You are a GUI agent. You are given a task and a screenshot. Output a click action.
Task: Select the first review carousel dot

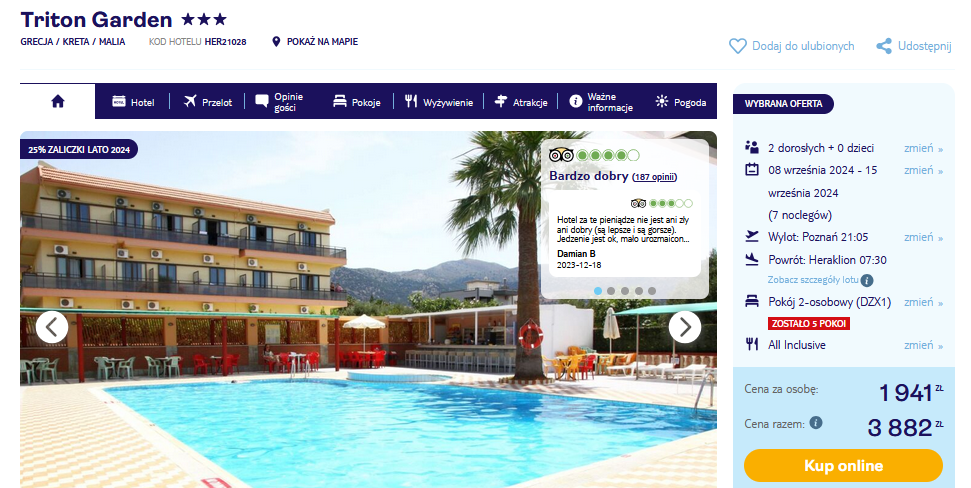point(598,291)
